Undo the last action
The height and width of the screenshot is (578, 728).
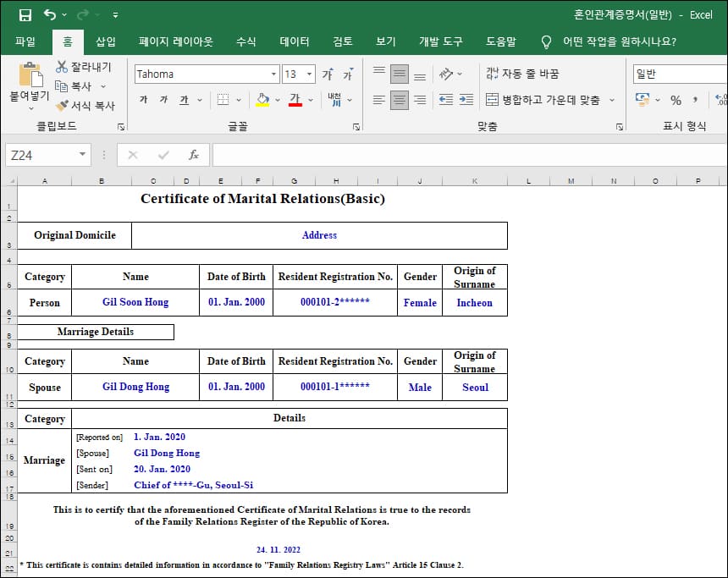tap(50, 15)
